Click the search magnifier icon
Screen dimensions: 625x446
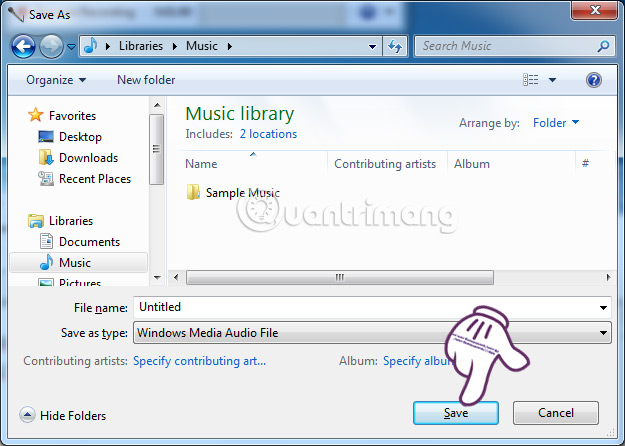click(x=603, y=46)
